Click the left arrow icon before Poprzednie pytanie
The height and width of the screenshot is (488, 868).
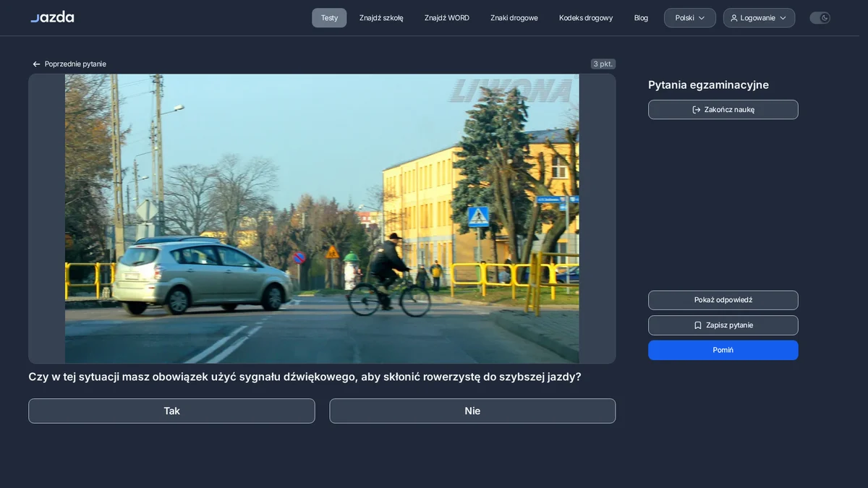coord(36,64)
